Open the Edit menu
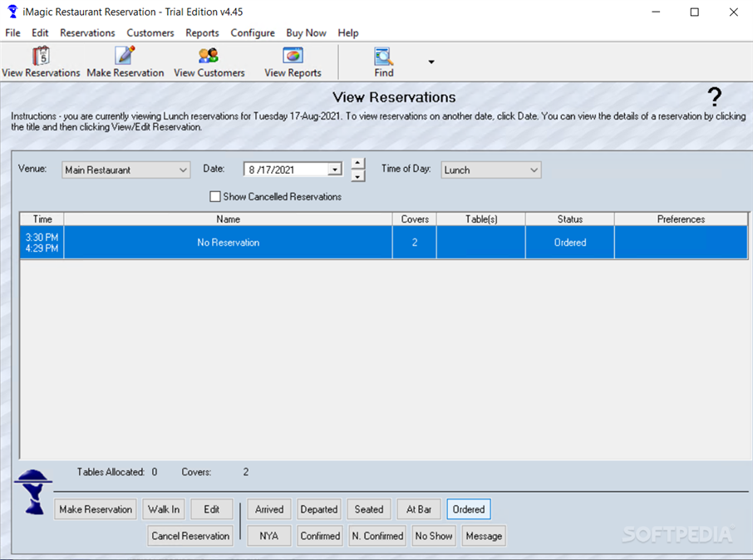 (x=40, y=32)
